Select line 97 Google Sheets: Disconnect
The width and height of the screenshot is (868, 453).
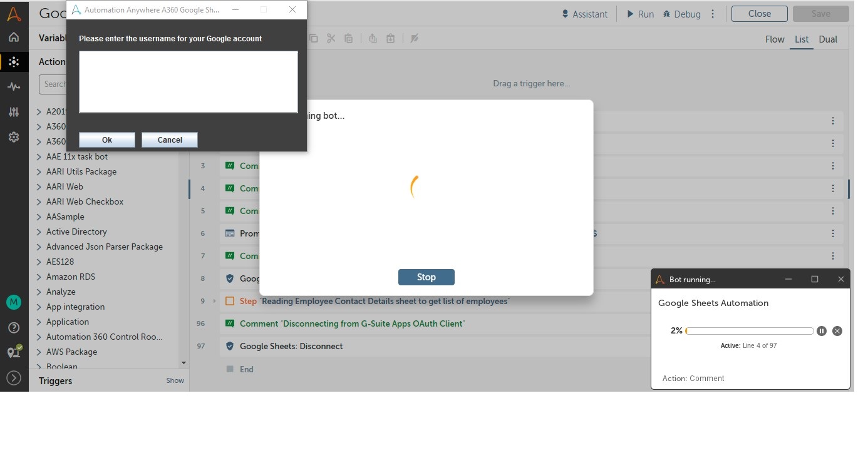click(435, 346)
